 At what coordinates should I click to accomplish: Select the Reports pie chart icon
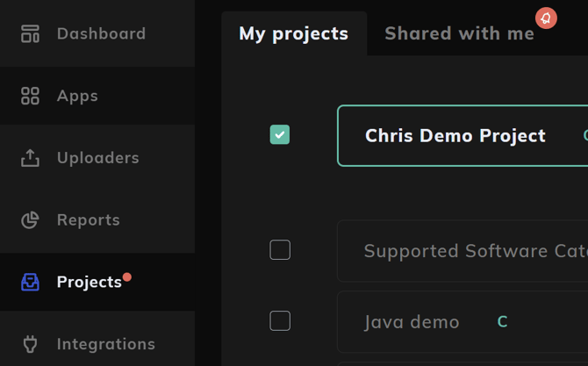[x=30, y=220]
